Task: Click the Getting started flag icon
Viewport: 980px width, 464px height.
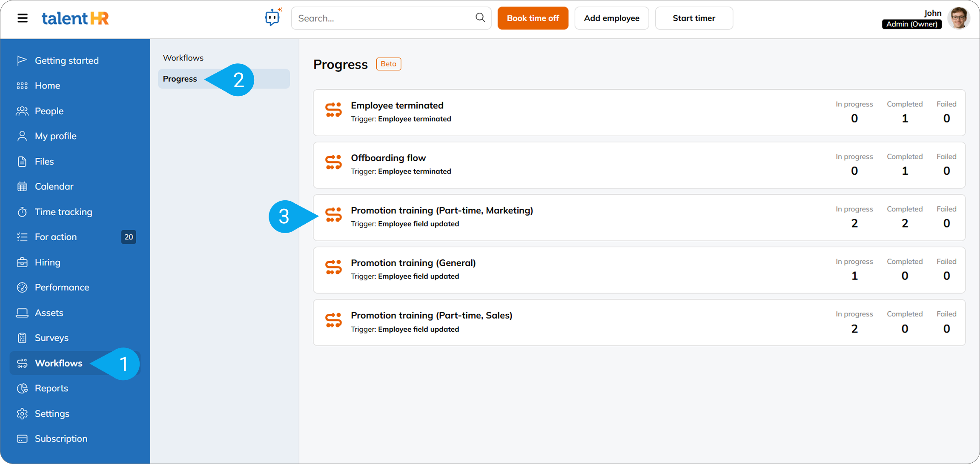Action: coord(22,60)
